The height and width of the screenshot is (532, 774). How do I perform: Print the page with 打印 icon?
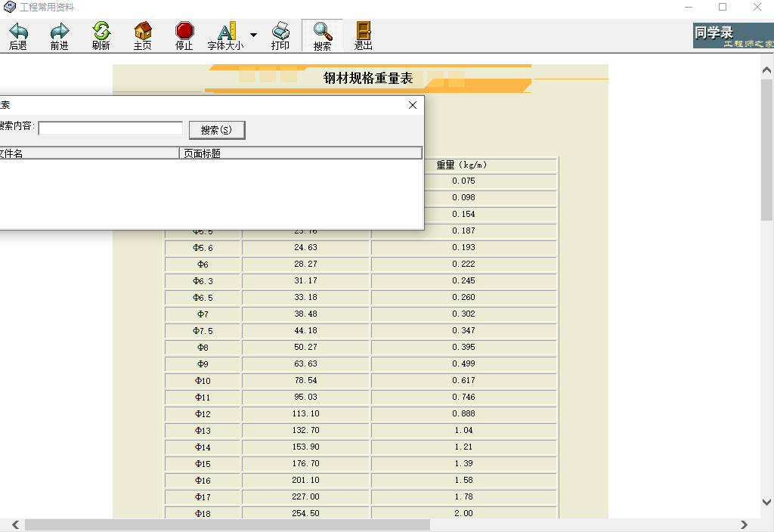click(x=280, y=32)
